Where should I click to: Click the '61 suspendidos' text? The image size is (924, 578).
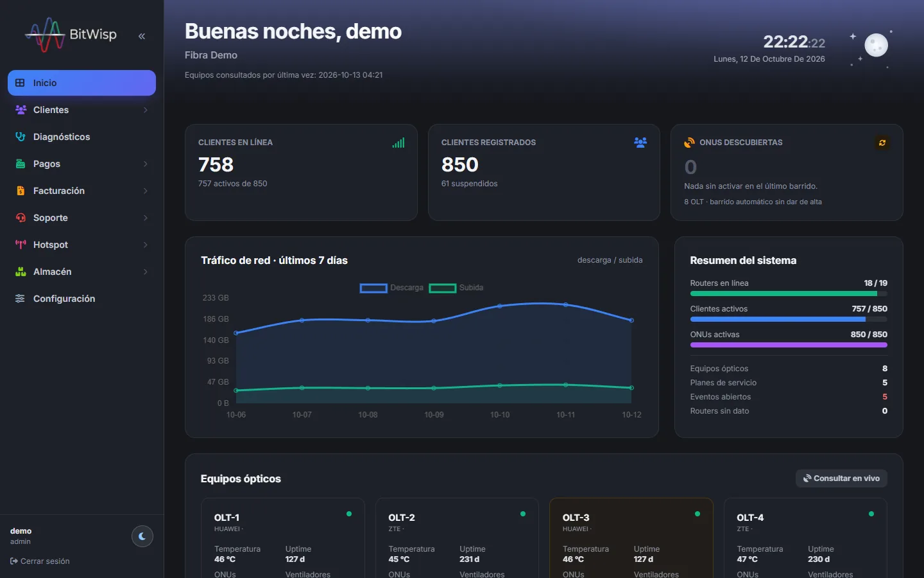[469, 184]
